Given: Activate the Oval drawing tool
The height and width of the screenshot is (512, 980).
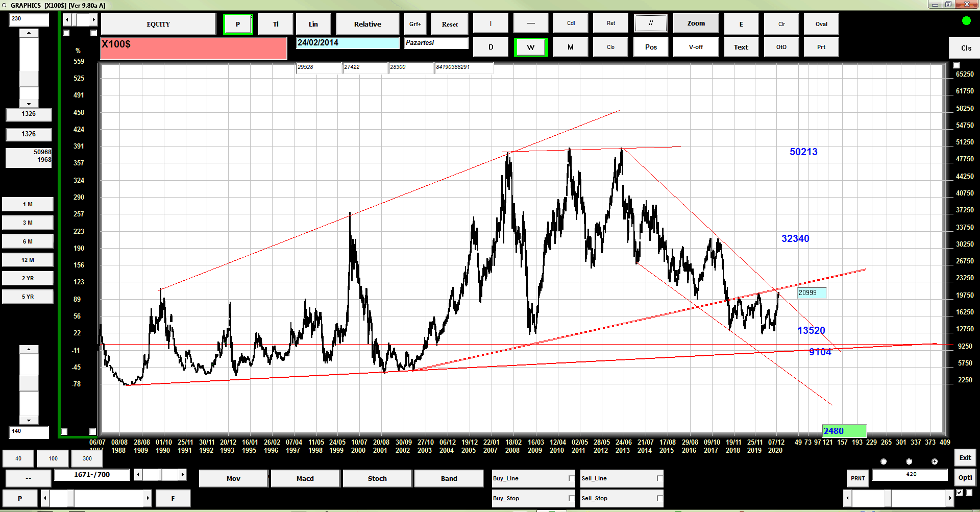Looking at the screenshot, I should click(x=821, y=24).
